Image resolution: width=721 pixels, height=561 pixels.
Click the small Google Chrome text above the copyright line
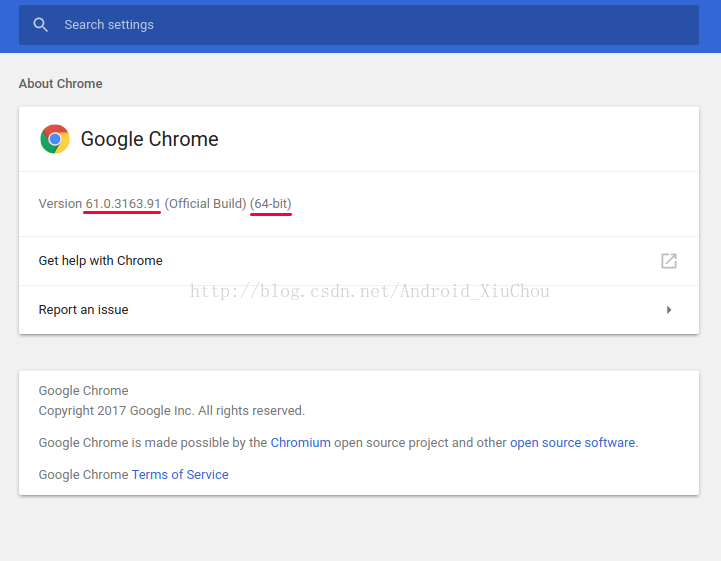(x=83, y=390)
